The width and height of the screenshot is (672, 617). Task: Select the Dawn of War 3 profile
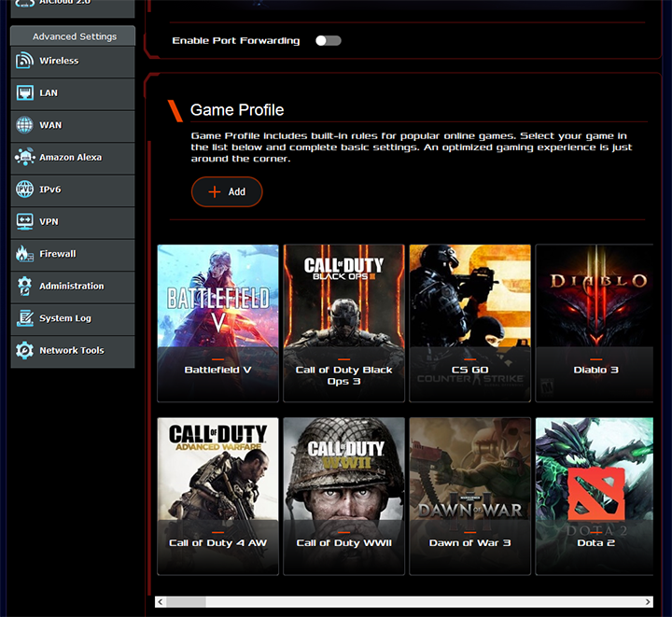pos(469,496)
